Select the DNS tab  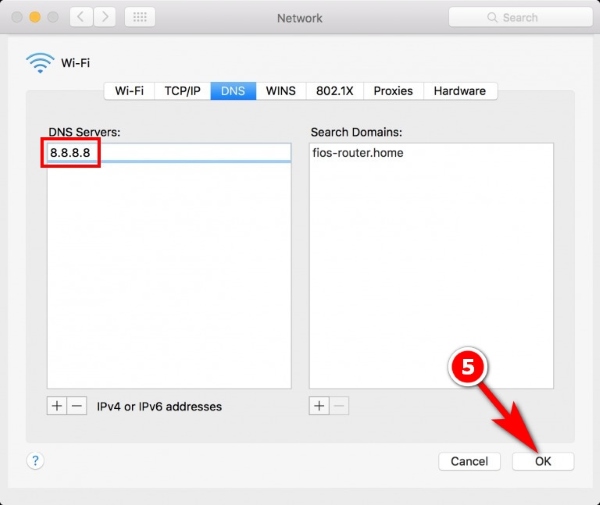coord(233,91)
